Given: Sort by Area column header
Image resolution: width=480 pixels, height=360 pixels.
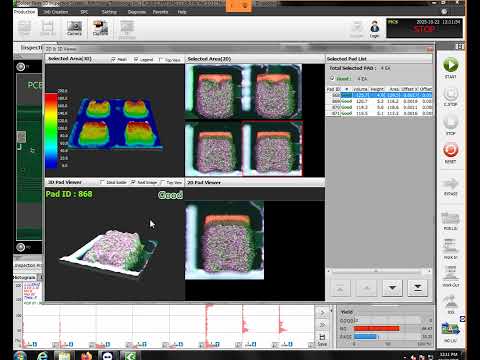Looking at the screenshot, I should coord(394,89).
